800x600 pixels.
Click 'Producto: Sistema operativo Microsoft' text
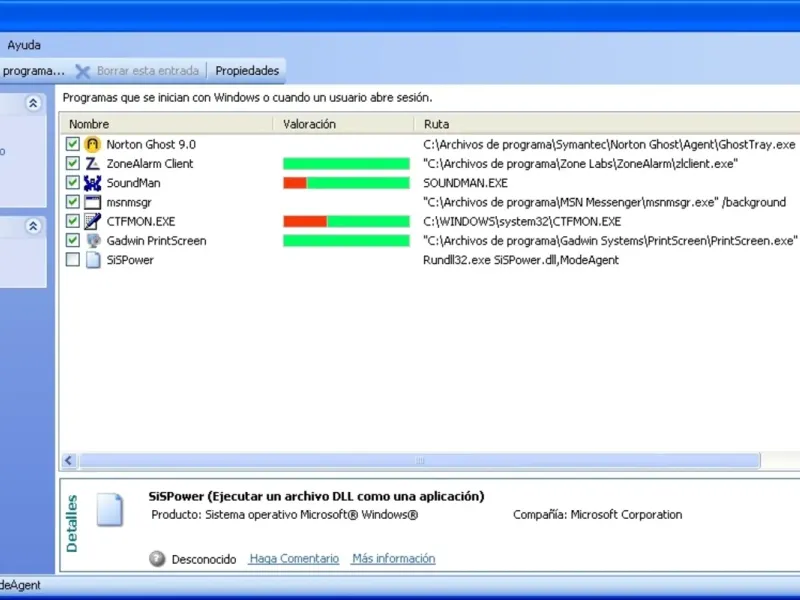point(285,515)
